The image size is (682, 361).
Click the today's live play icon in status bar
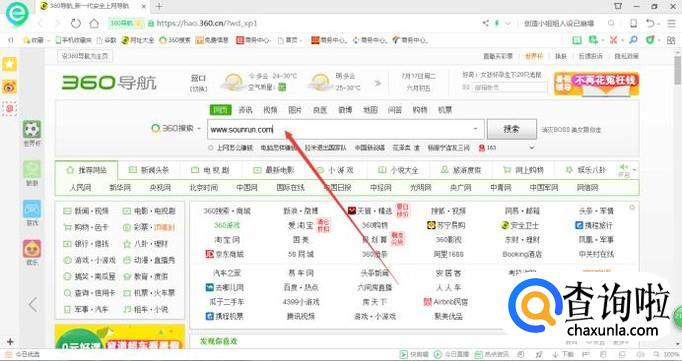(438, 354)
